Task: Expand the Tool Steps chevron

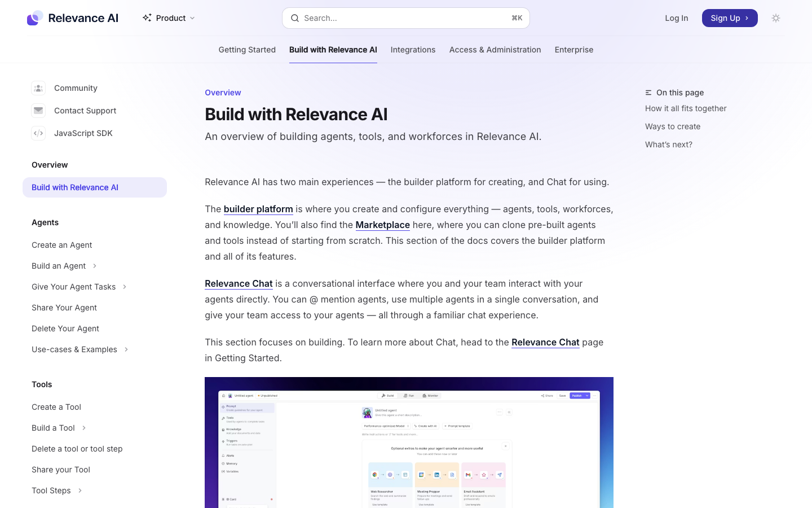Action: 80,491
